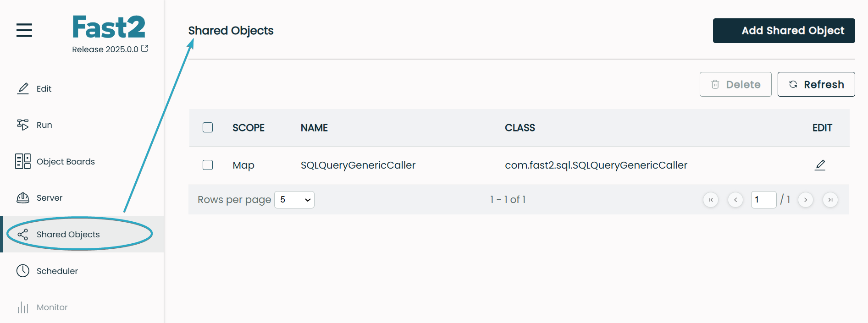
Task: Open the hamburger menu icon
Action: [x=24, y=30]
